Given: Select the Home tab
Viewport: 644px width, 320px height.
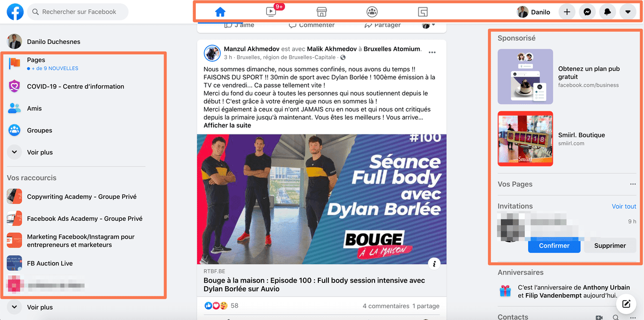Looking at the screenshot, I should click(219, 12).
